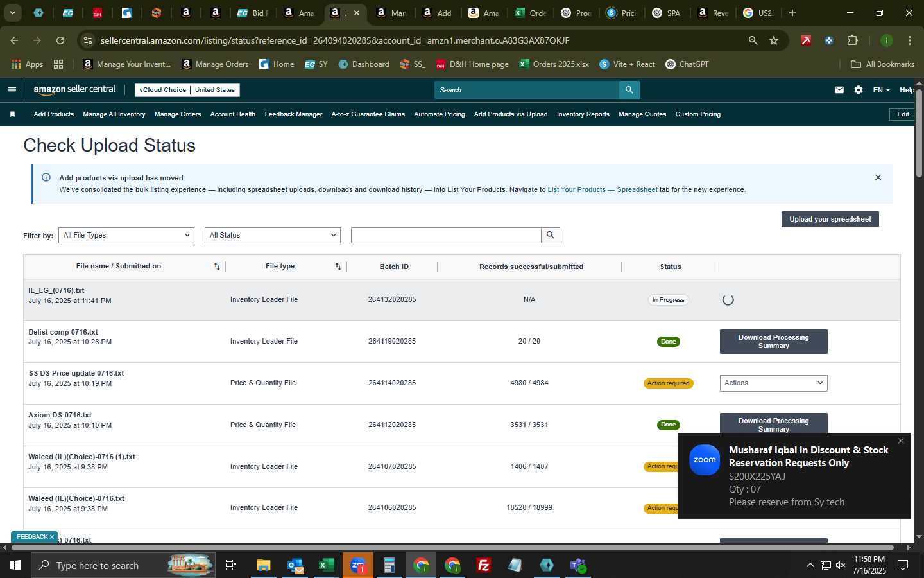
Task: Open the browser zoom magnifier icon in address bar
Action: pos(753,40)
